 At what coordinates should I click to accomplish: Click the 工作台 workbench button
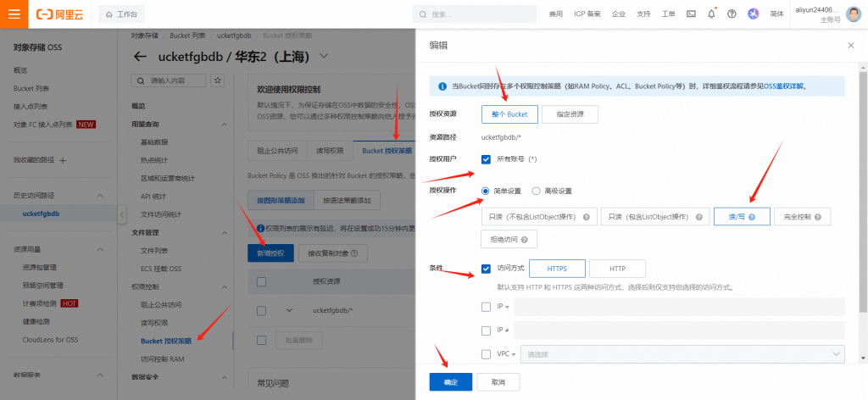click(x=122, y=14)
